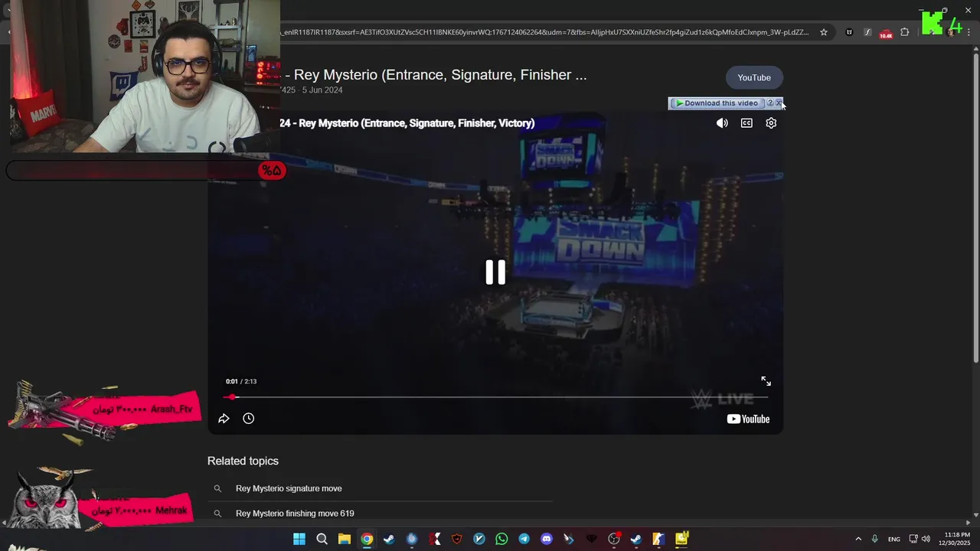Seek along the video progress bar
Screen dimensions: 980x551
click(495, 397)
